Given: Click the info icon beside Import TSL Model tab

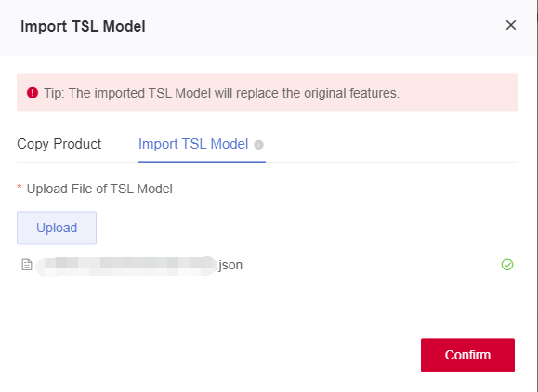Looking at the screenshot, I should pos(258,145).
